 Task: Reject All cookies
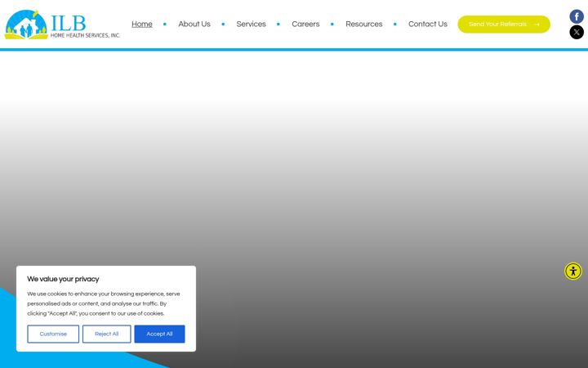106,334
